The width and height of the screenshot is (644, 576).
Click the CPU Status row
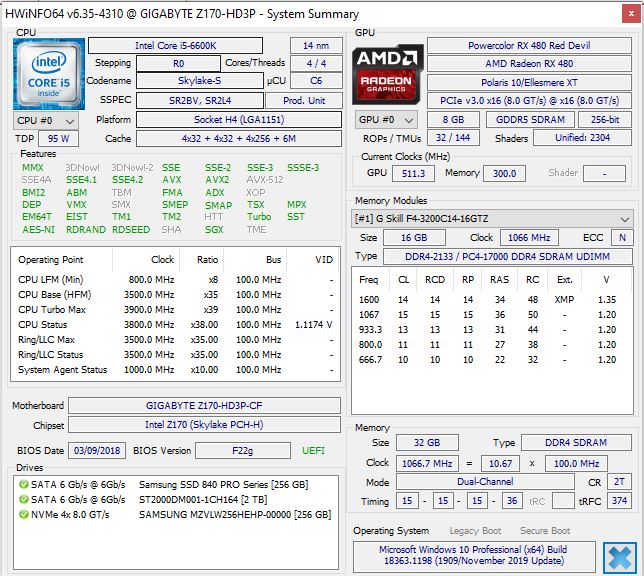coord(175,325)
